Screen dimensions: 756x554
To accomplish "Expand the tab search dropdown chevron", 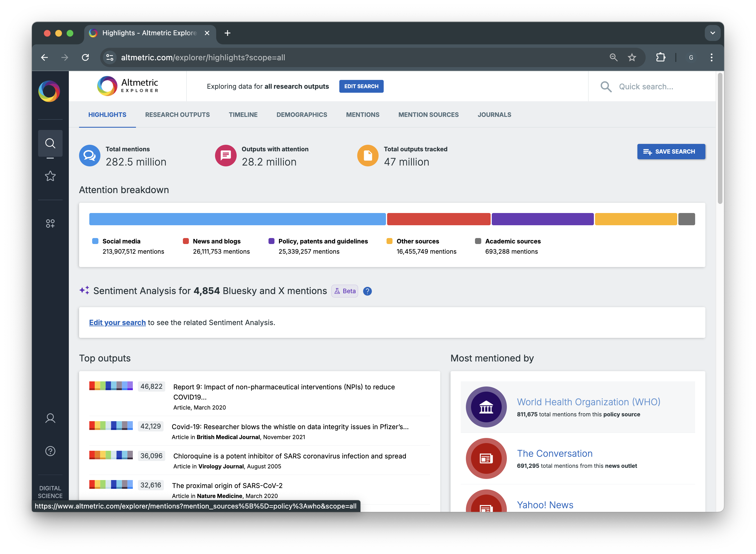I will (x=712, y=33).
